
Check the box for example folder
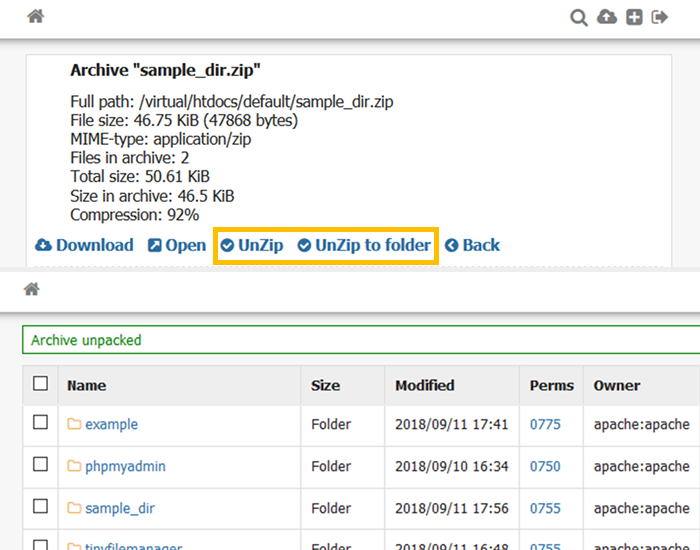coord(40,423)
